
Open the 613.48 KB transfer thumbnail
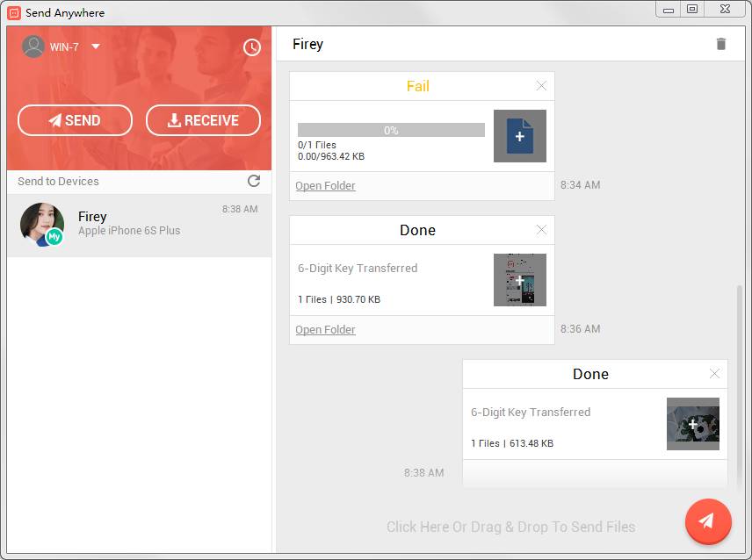click(693, 424)
